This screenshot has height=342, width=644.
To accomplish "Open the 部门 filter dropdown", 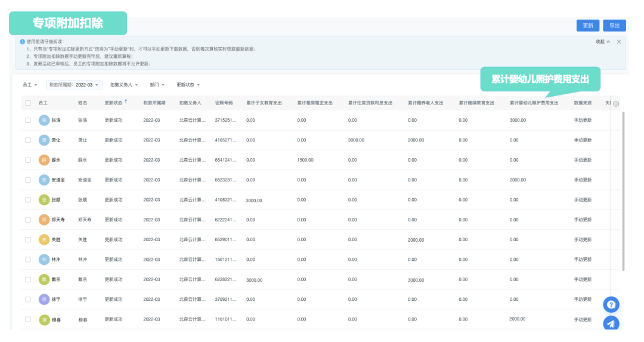I will (x=157, y=85).
